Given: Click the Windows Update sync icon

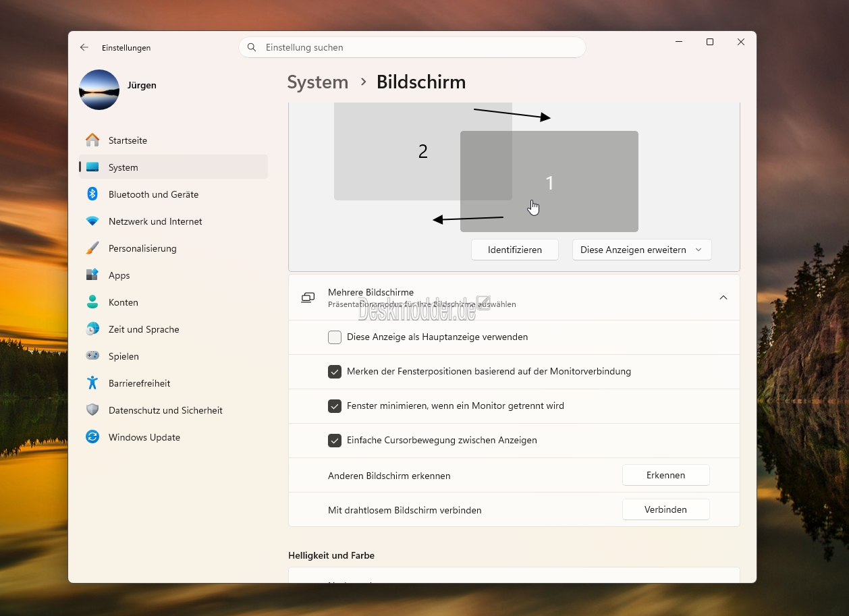Looking at the screenshot, I should (x=92, y=437).
